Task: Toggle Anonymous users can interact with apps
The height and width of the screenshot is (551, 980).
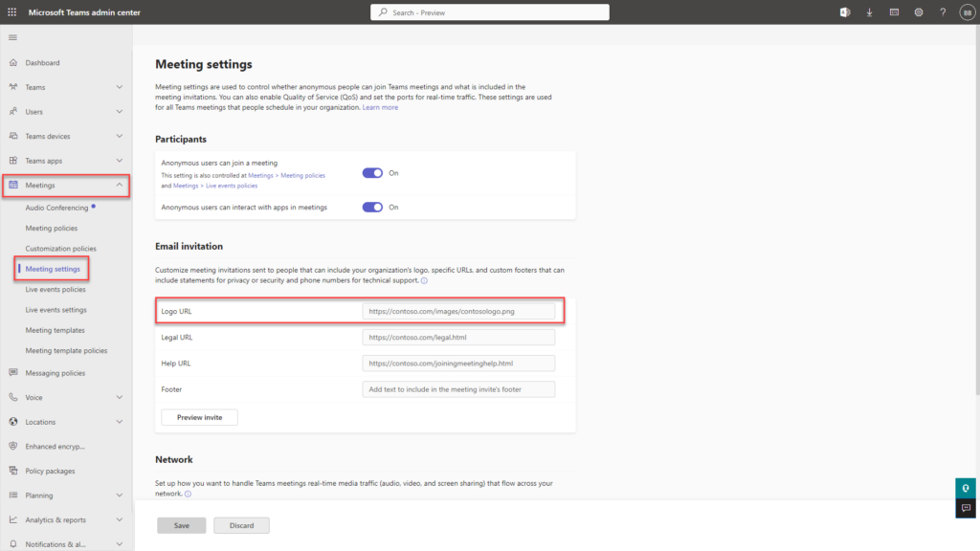Action: (x=372, y=207)
